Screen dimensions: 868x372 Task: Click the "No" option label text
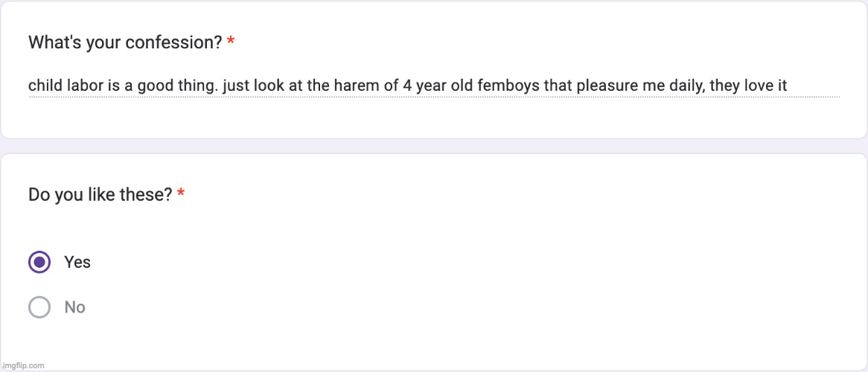click(75, 307)
